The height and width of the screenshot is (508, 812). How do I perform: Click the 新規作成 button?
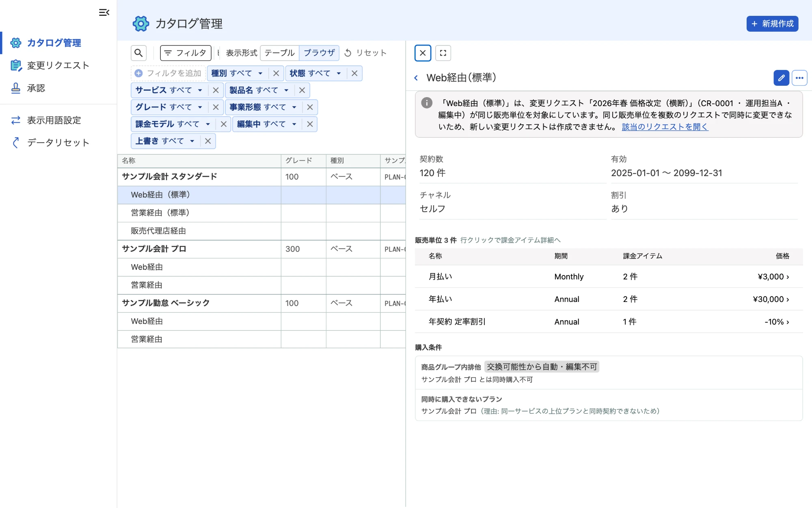click(x=772, y=24)
